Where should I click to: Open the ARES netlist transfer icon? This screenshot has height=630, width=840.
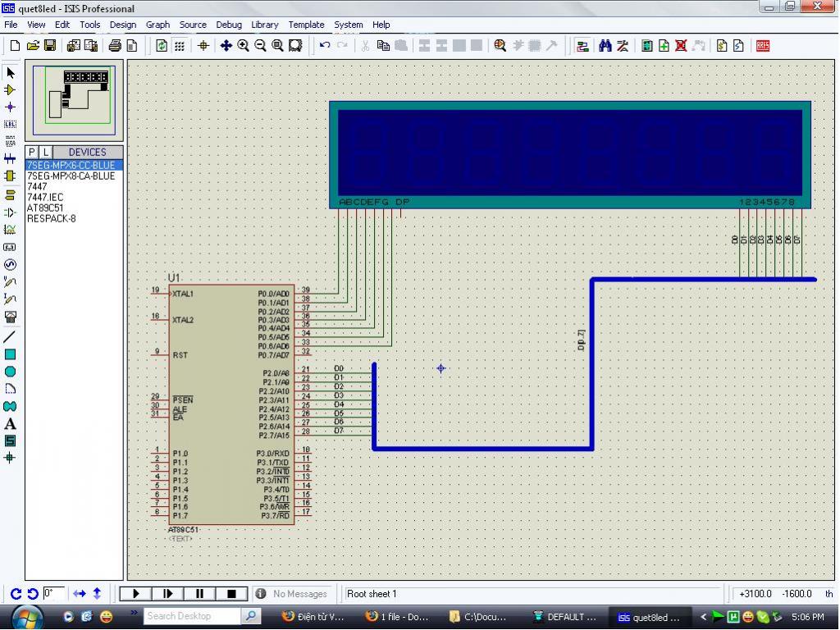pos(763,46)
